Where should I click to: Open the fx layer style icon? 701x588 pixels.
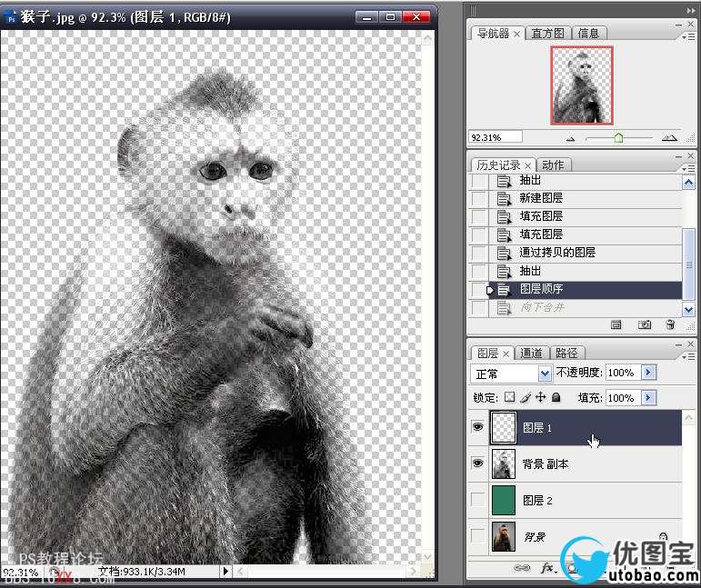pos(548,568)
